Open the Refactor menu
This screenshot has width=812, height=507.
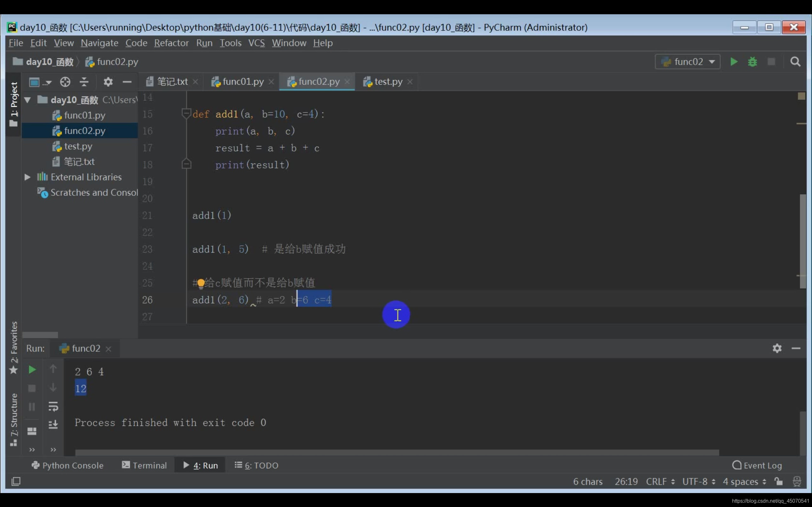(x=171, y=43)
